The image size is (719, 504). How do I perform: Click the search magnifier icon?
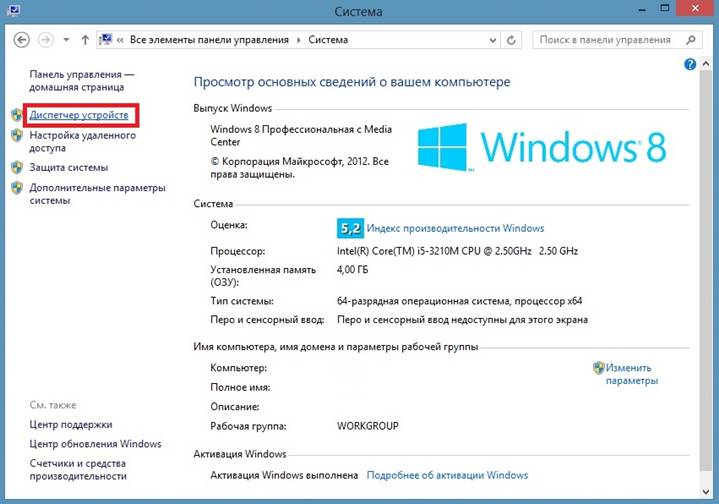(691, 40)
